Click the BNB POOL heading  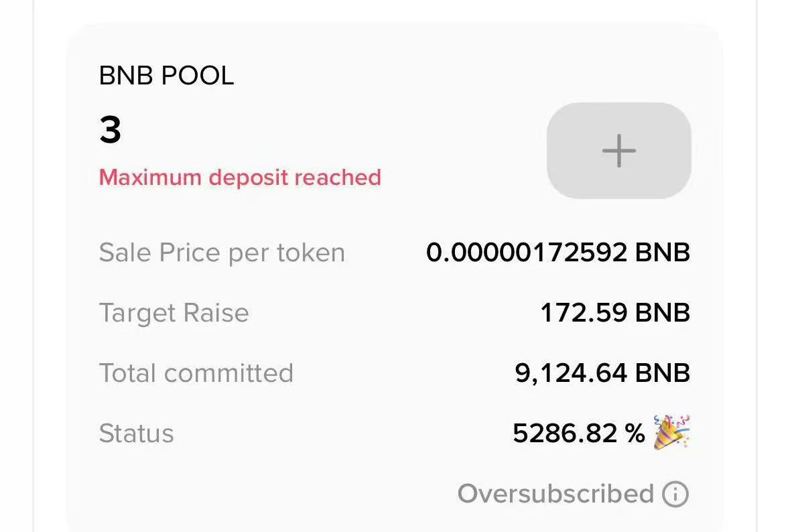(166, 76)
